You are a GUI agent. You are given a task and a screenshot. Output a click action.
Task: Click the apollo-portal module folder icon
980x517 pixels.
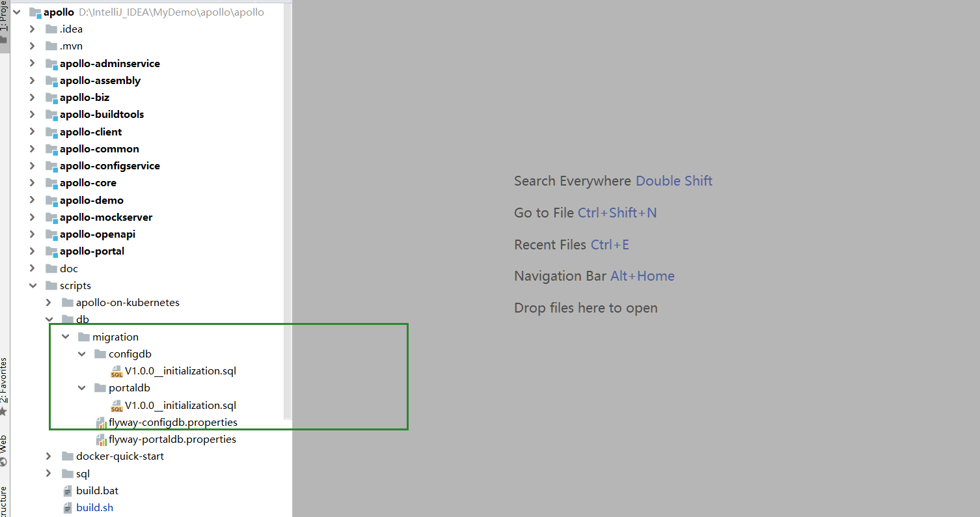coord(51,251)
